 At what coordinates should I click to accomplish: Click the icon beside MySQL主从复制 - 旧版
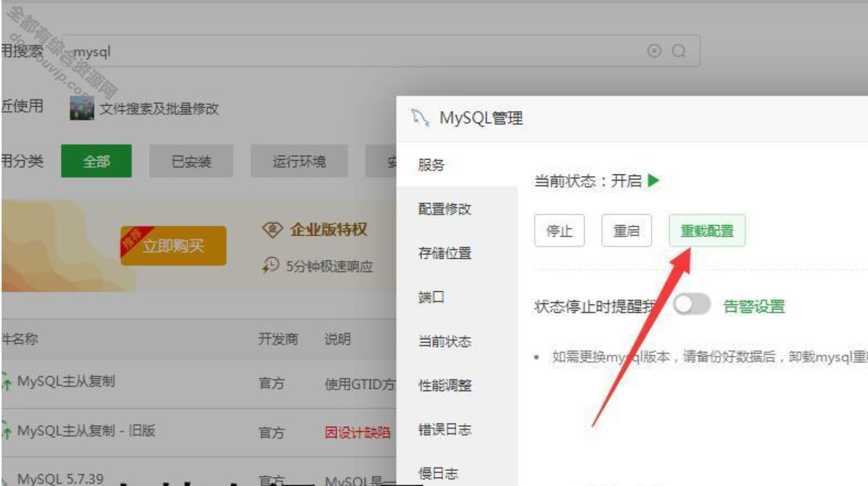click(6, 431)
